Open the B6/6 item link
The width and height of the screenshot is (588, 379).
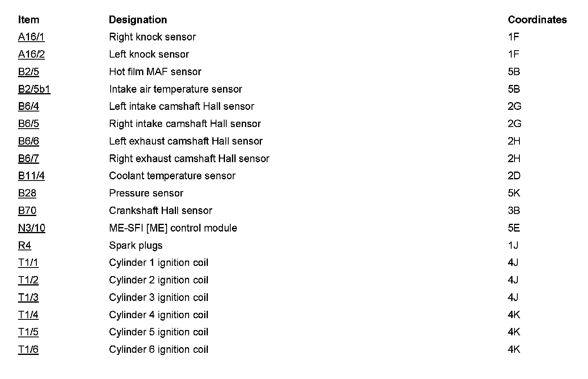[28, 141]
